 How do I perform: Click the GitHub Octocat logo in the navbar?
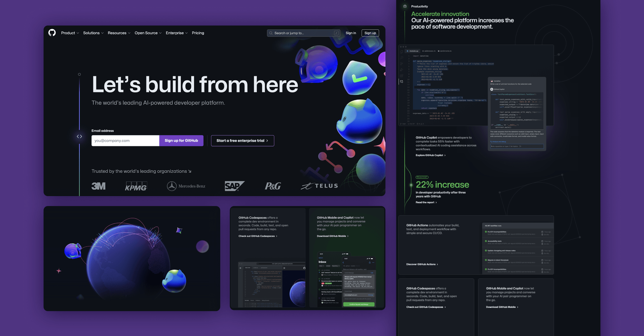click(52, 33)
